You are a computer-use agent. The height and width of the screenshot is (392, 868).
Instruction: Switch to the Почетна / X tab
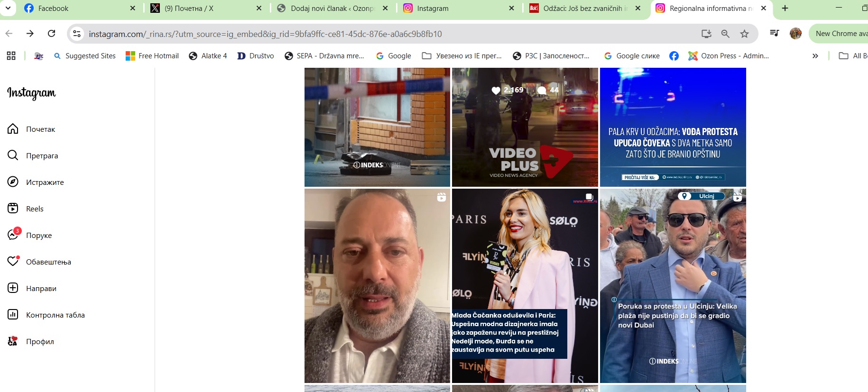point(206,8)
